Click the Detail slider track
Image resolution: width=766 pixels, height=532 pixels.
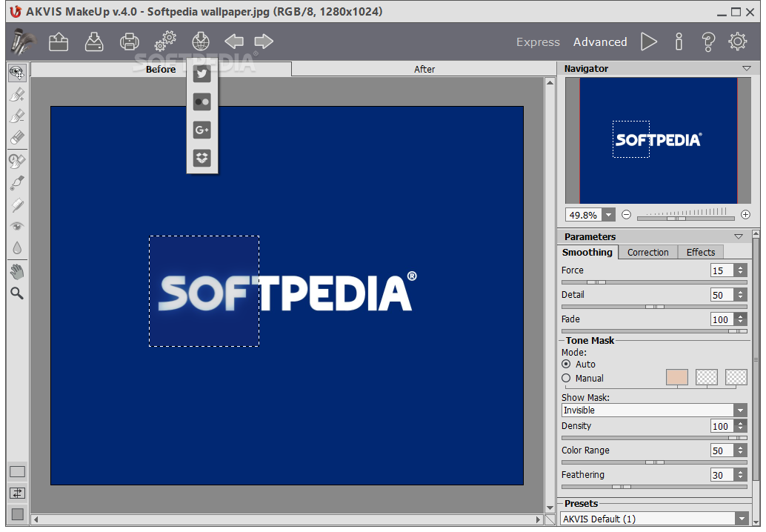(x=654, y=307)
